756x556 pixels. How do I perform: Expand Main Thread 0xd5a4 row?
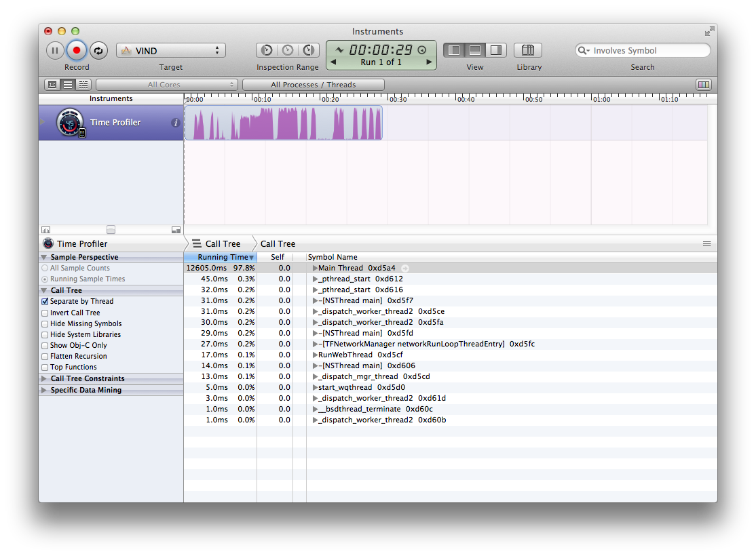[315, 268]
